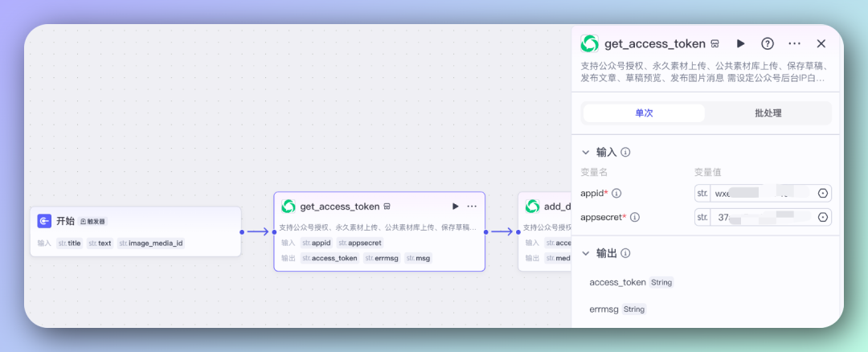
Task: Open the side panel more options menu
Action: (x=794, y=43)
